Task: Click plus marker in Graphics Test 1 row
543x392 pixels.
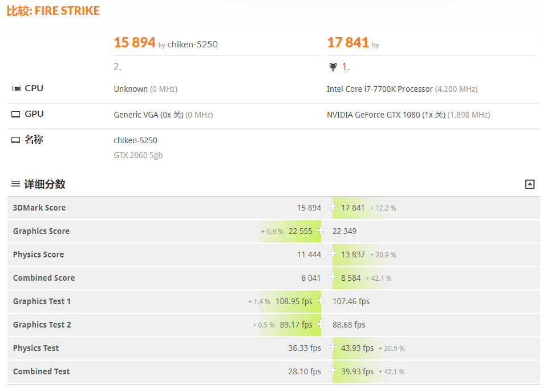Action: (321, 300)
